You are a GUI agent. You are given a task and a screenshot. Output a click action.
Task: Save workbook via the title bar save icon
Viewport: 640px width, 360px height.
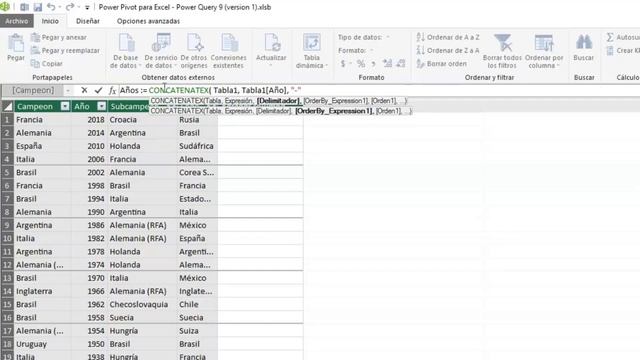coord(38,7)
